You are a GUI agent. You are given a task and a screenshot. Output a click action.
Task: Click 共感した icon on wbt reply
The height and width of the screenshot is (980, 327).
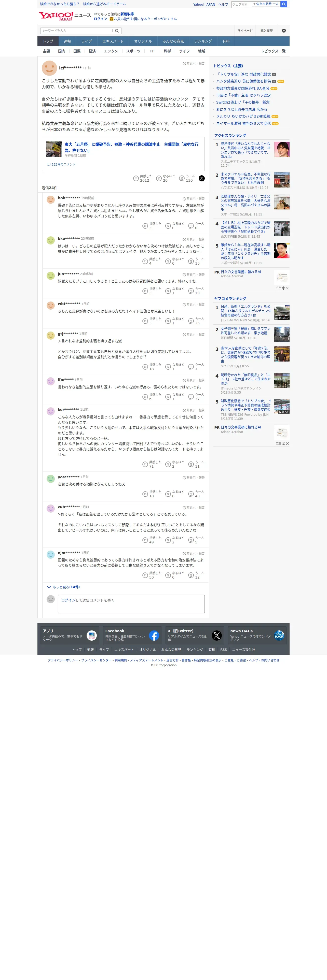point(145,321)
